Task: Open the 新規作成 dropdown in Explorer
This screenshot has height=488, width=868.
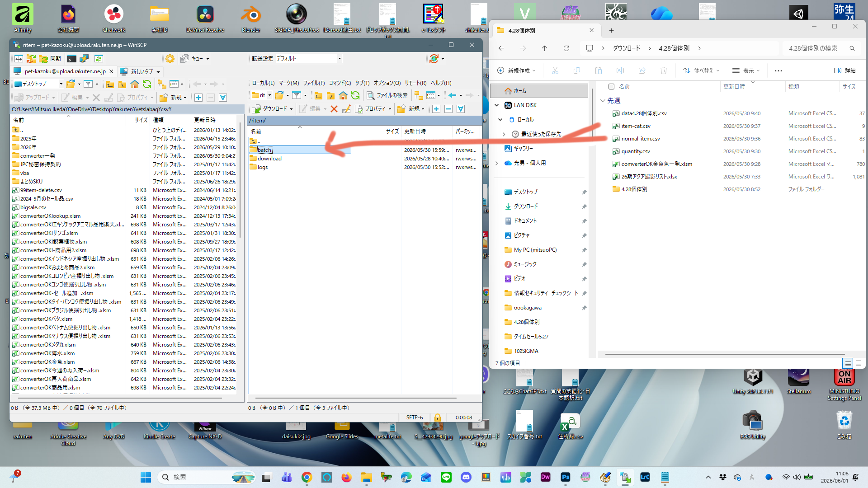Action: coord(516,71)
